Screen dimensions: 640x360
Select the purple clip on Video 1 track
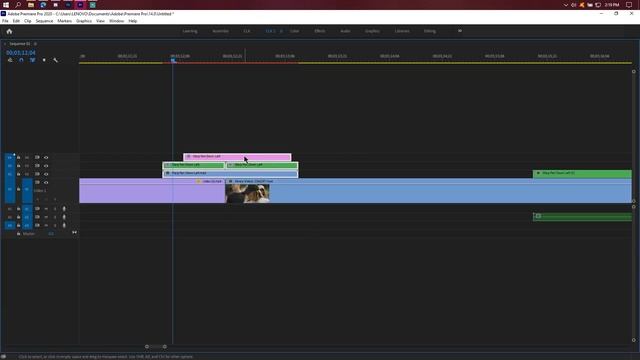pyautogui.click(x=152, y=191)
